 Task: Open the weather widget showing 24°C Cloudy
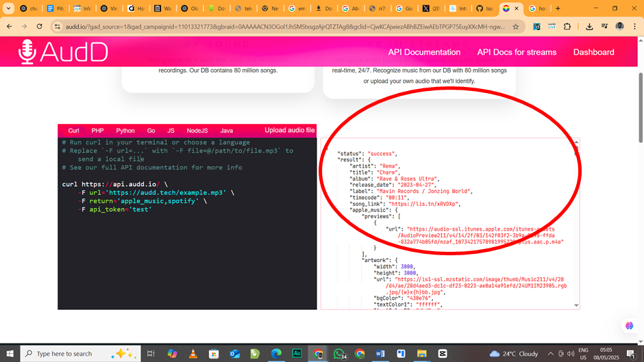(513, 353)
